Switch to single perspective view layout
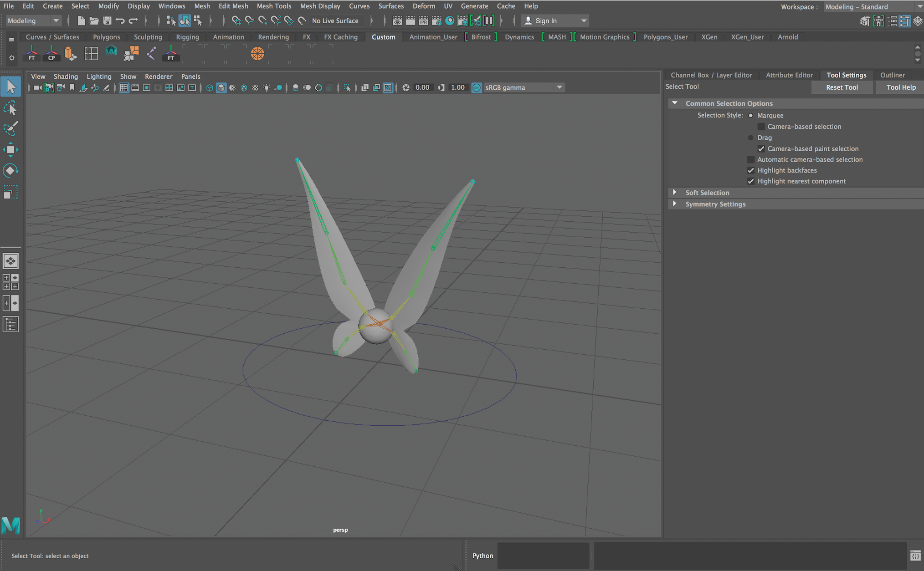The height and width of the screenshot is (571, 924). point(10,261)
